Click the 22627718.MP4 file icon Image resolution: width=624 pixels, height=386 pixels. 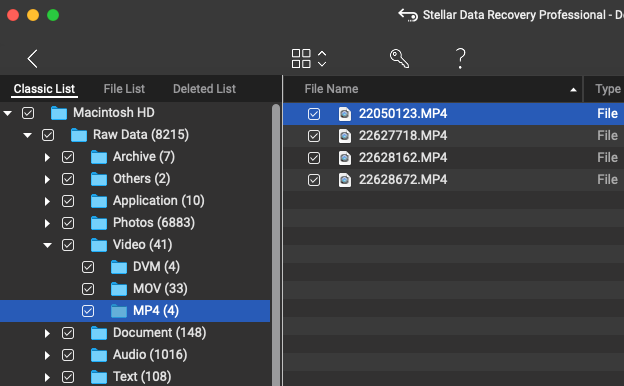(345, 136)
